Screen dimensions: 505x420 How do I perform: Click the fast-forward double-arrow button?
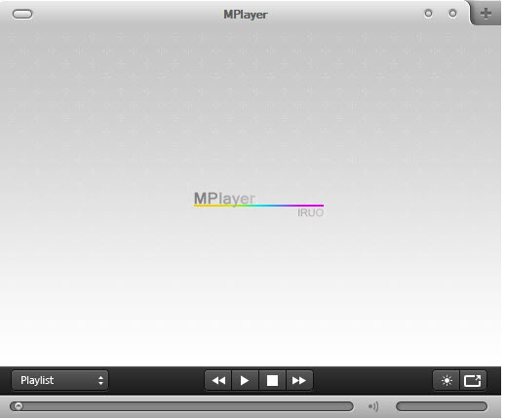tap(299, 380)
